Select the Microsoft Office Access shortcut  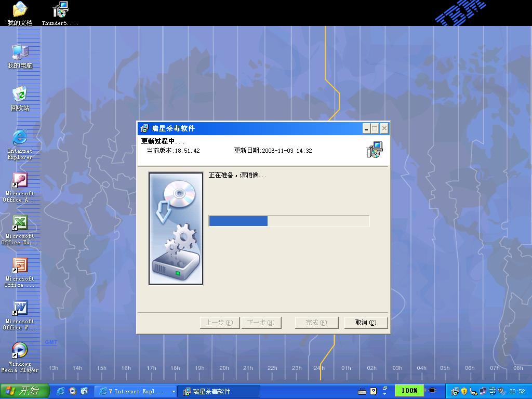click(20, 187)
